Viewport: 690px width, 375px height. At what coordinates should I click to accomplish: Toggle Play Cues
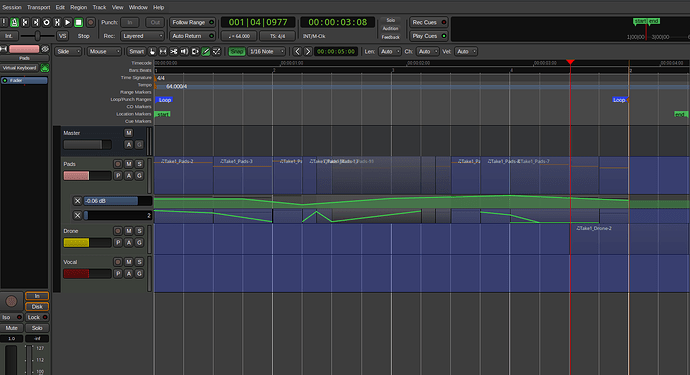click(x=429, y=36)
